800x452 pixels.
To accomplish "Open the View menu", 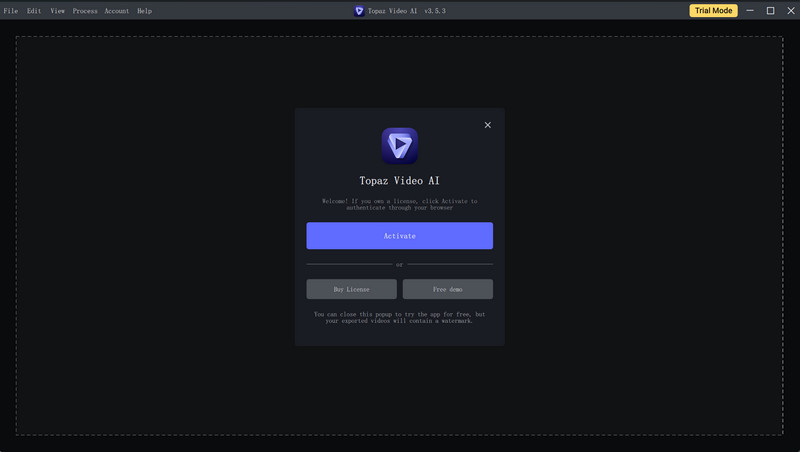I will (x=58, y=11).
